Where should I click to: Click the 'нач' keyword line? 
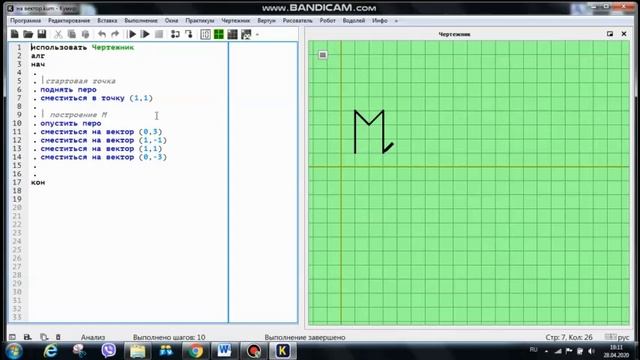38,64
